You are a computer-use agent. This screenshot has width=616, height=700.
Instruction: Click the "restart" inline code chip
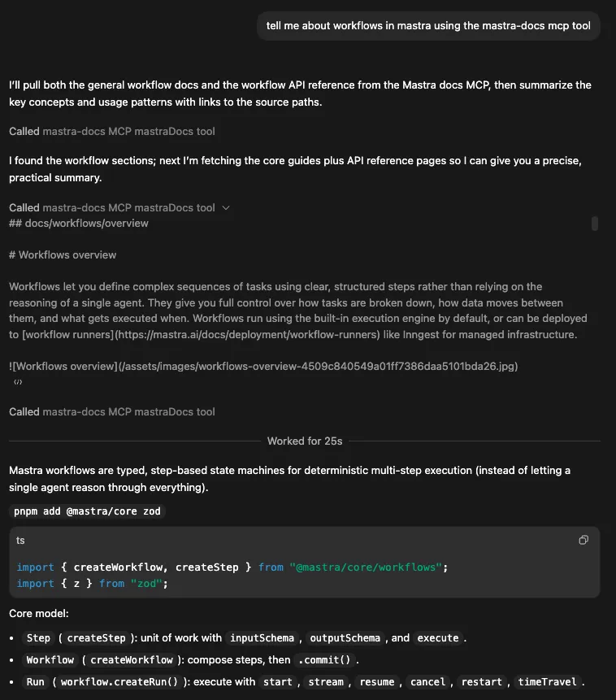(481, 682)
